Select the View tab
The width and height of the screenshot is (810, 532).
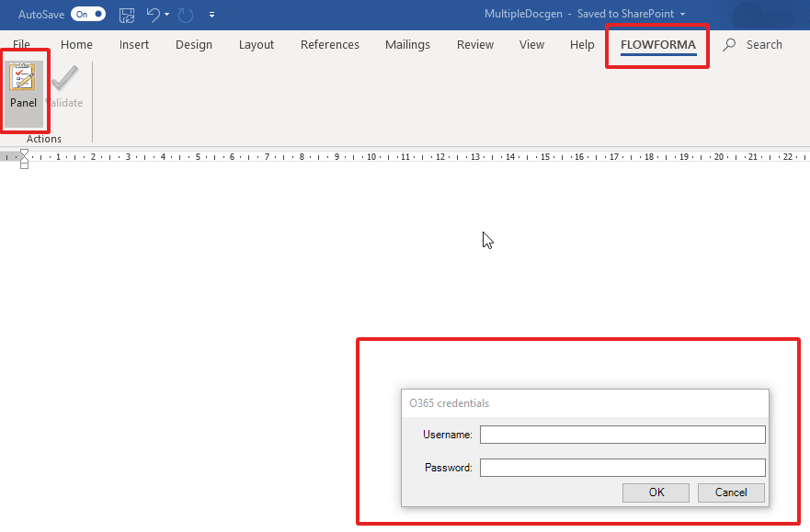[x=531, y=44]
